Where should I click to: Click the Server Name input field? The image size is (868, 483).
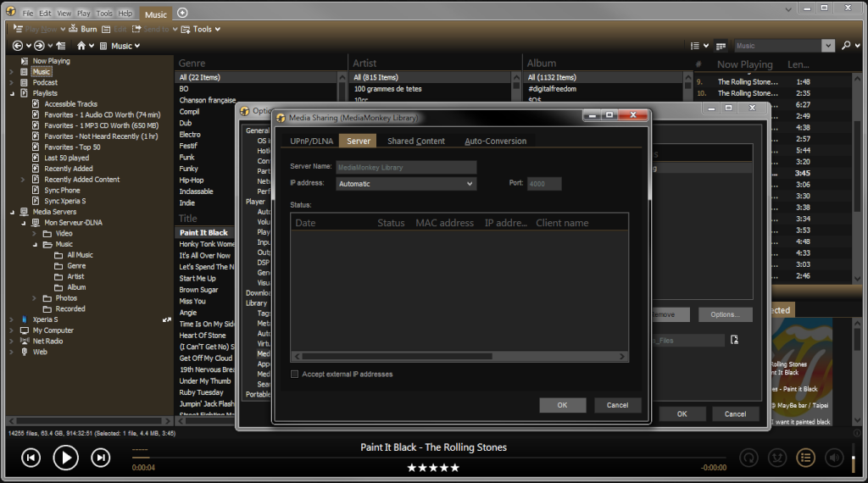(x=406, y=167)
